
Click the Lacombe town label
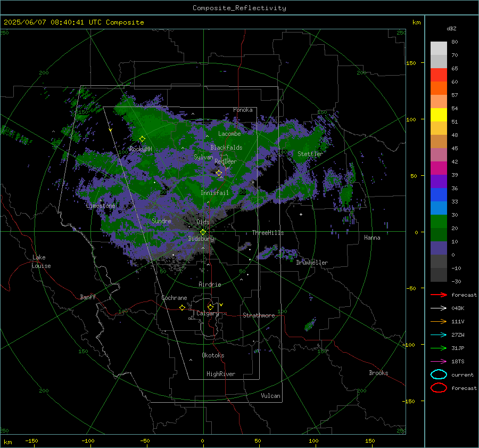(229, 134)
